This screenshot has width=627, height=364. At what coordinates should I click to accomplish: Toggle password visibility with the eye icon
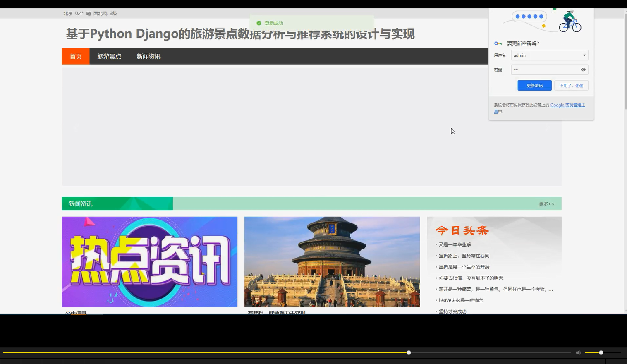[583, 69]
